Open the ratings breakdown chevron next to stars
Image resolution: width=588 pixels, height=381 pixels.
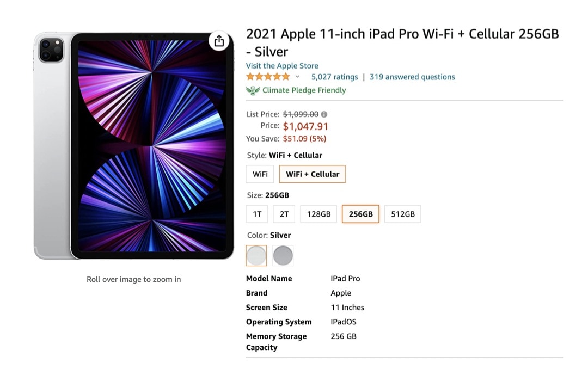point(297,77)
